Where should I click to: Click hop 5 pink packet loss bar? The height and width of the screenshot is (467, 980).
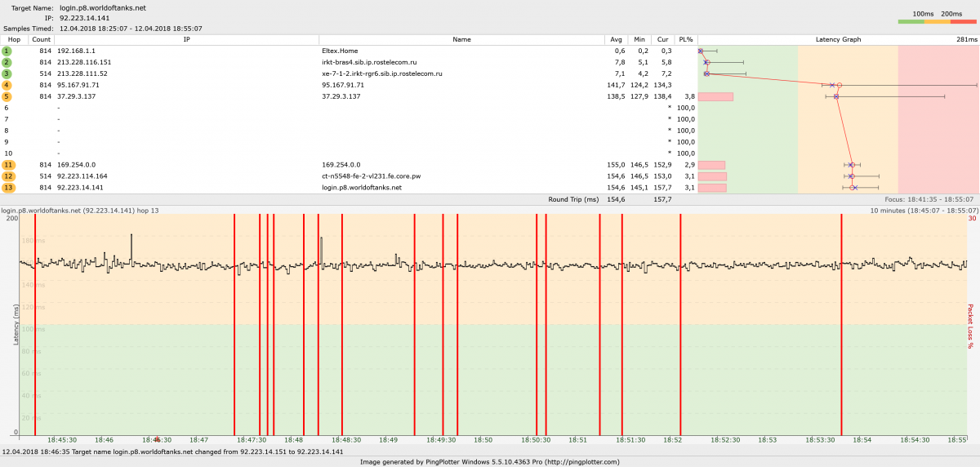715,96
